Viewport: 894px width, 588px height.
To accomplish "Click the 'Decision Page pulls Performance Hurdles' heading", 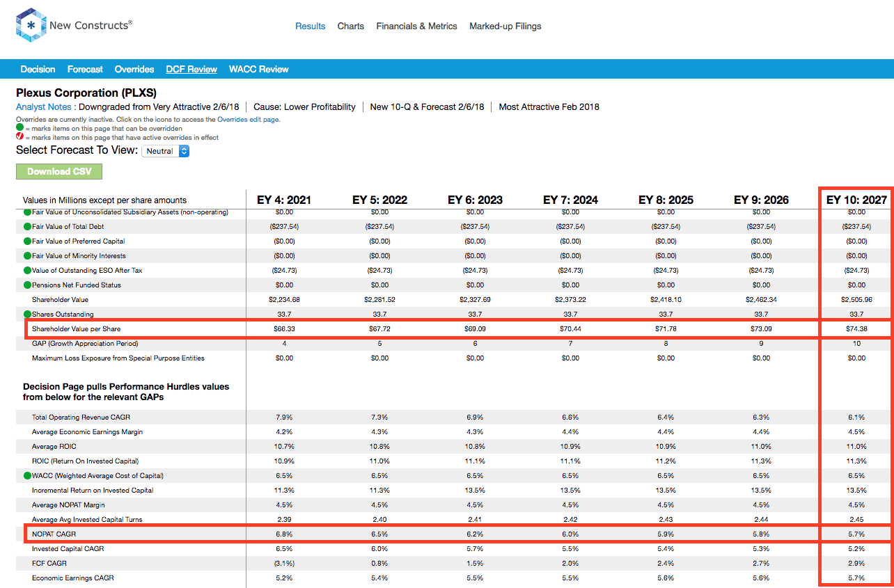I will pyautogui.click(x=126, y=392).
